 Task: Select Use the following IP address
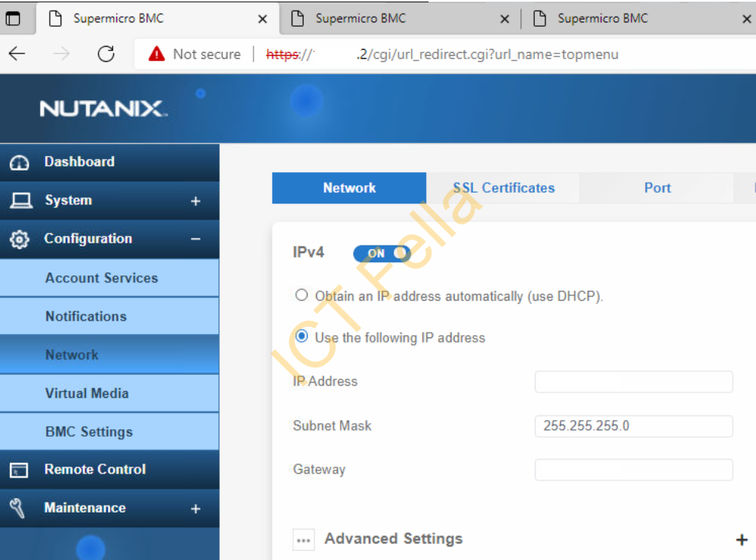[x=301, y=337]
